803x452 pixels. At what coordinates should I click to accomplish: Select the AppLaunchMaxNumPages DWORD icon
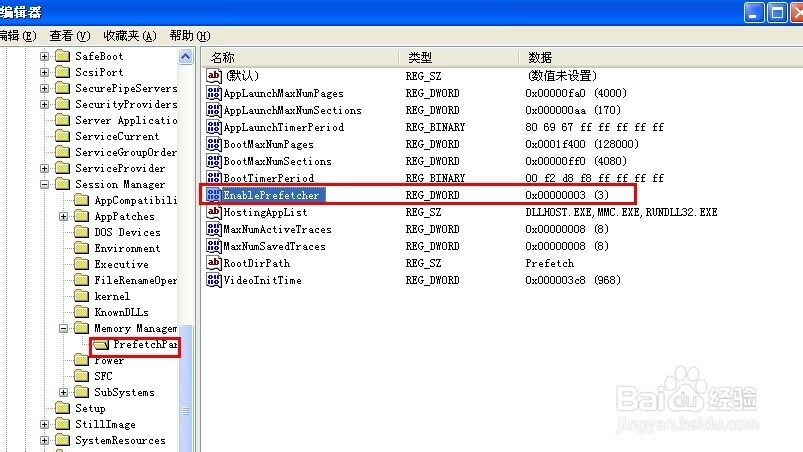point(214,93)
